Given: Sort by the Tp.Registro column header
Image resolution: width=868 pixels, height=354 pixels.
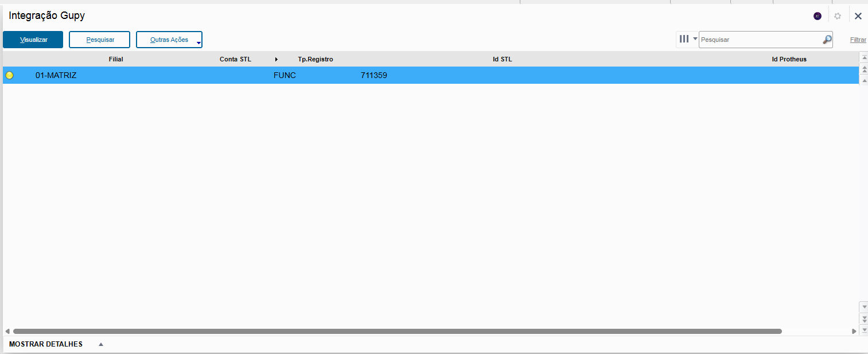Looking at the screenshot, I should coord(315,59).
